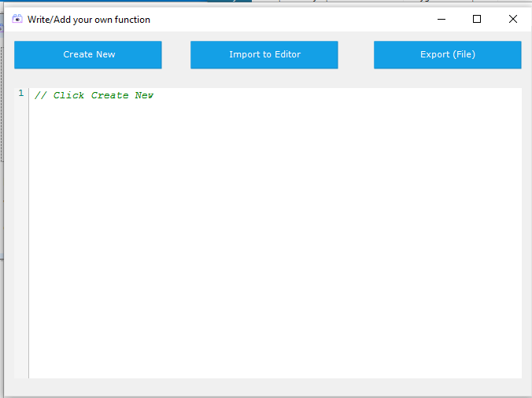Viewport: 532px width, 398px height.
Task: Click gray gap between Create New and Import
Action: (x=175, y=55)
